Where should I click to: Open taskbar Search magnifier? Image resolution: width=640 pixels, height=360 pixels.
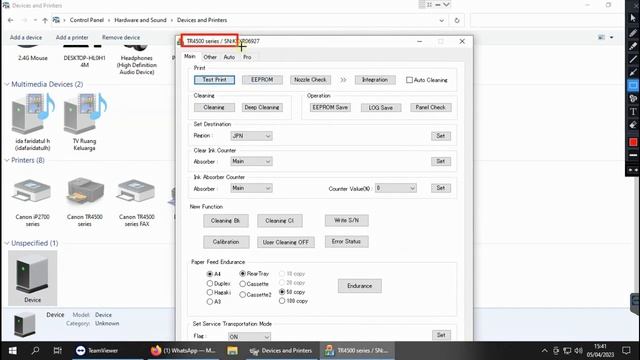(36, 350)
